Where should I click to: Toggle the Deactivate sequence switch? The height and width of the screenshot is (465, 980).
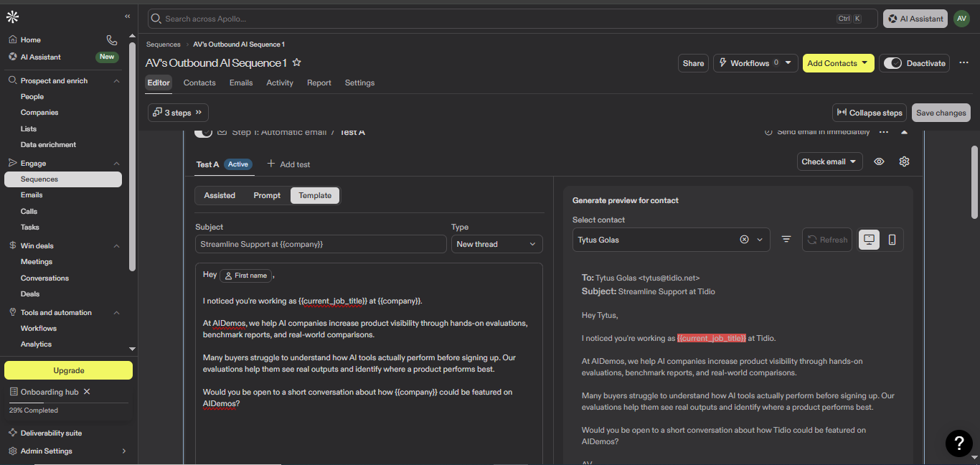(x=892, y=63)
